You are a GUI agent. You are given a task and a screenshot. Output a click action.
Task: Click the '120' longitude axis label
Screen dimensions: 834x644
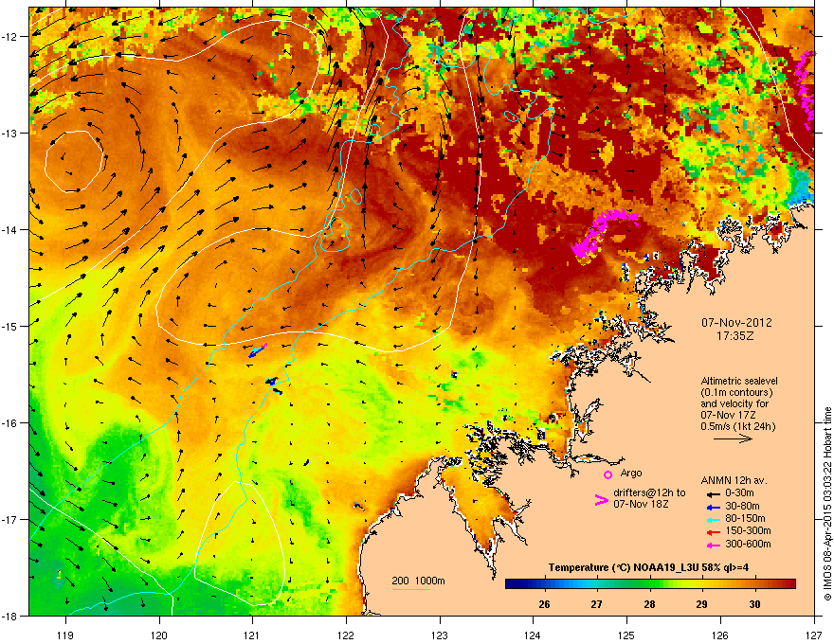coord(159,635)
